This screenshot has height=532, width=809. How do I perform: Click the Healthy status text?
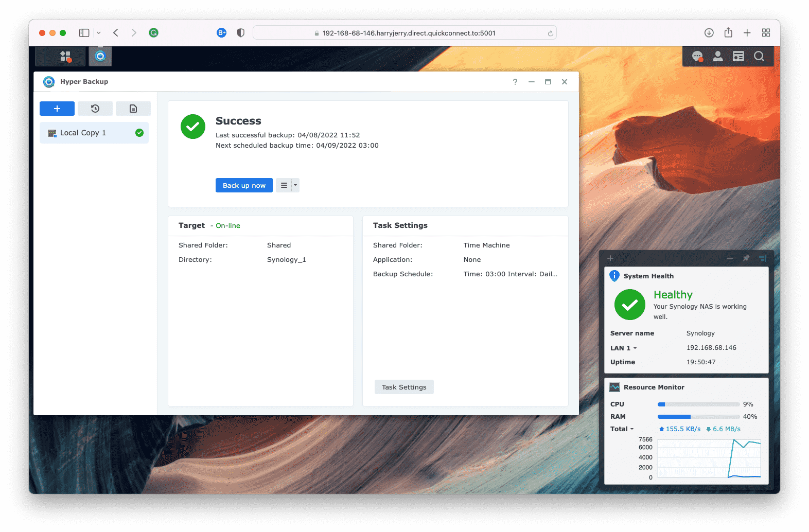[x=673, y=294]
